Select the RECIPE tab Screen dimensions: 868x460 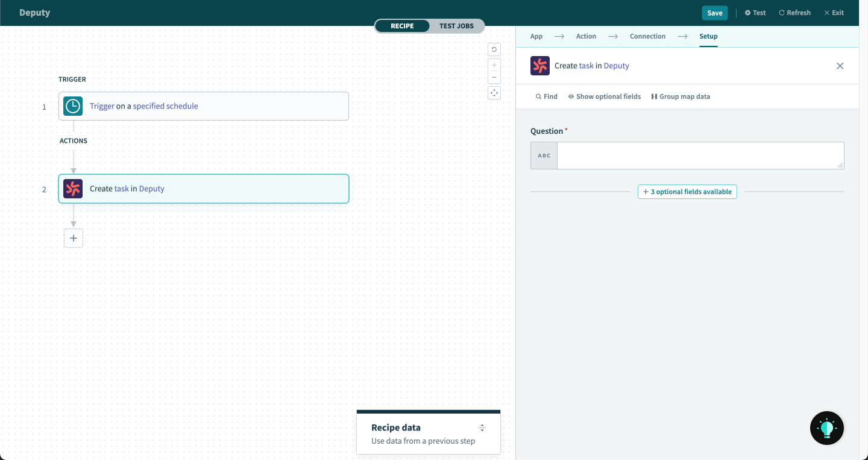[x=402, y=26]
